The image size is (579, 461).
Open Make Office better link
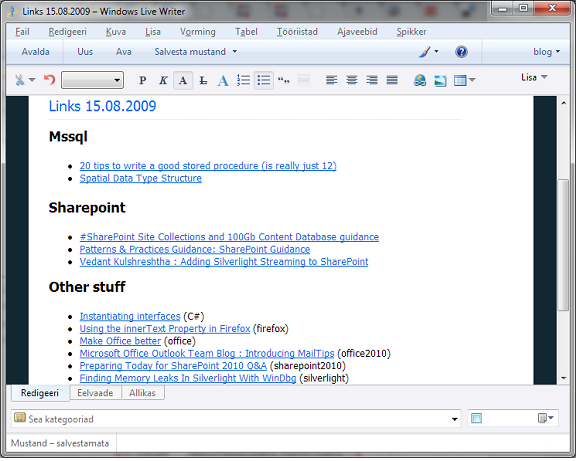pyautogui.click(x=120, y=341)
